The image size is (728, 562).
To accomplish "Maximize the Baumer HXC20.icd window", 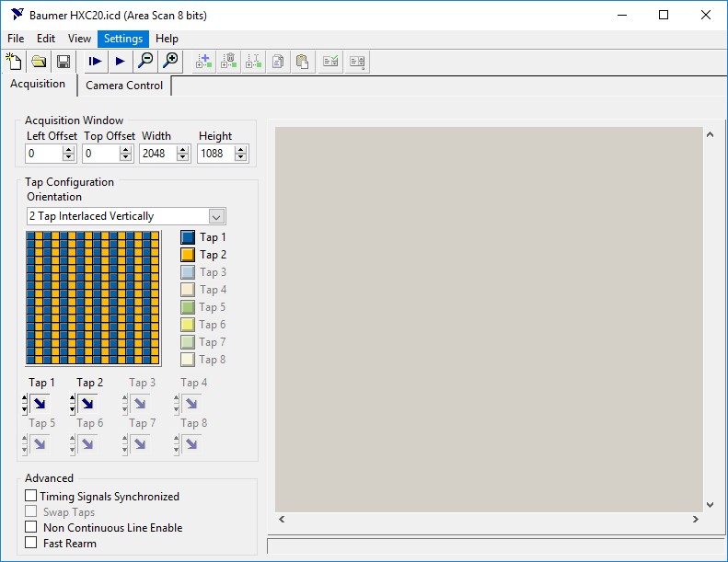I will (x=664, y=15).
